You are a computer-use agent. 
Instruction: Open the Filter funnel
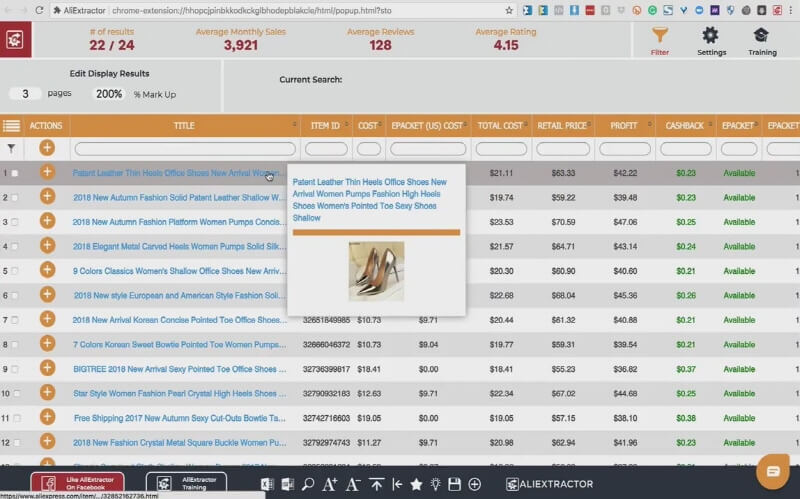coord(660,41)
